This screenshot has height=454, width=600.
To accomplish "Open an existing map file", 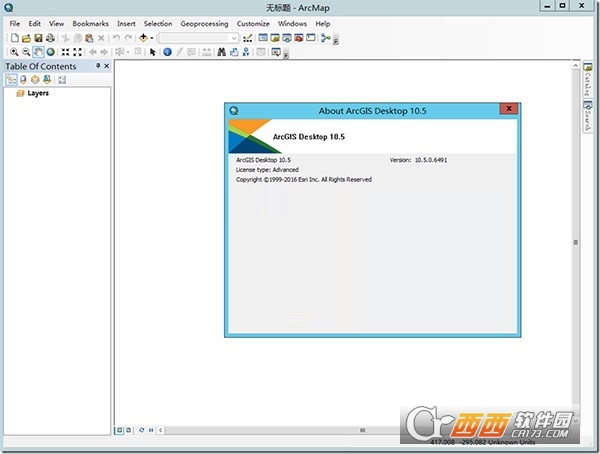I will coord(26,38).
